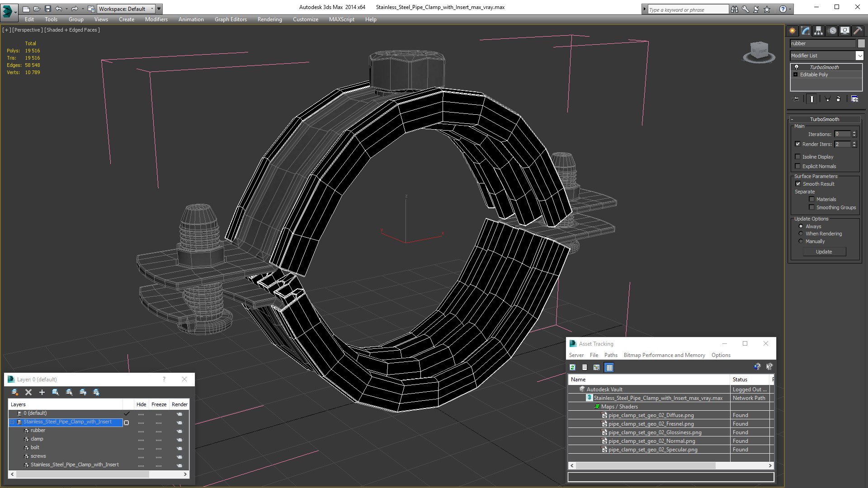Open the Modifier List dropdown
This screenshot has height=488, width=868.
[859, 56]
